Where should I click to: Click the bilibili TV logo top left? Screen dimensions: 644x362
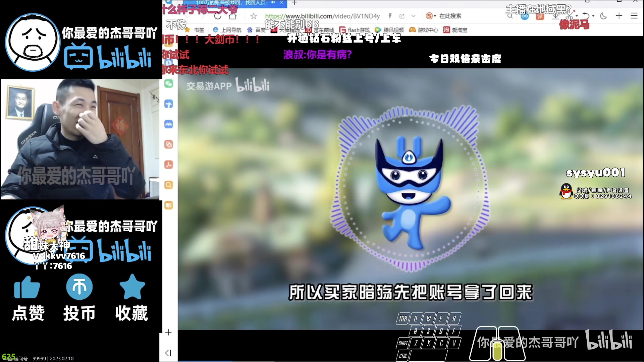point(78,56)
